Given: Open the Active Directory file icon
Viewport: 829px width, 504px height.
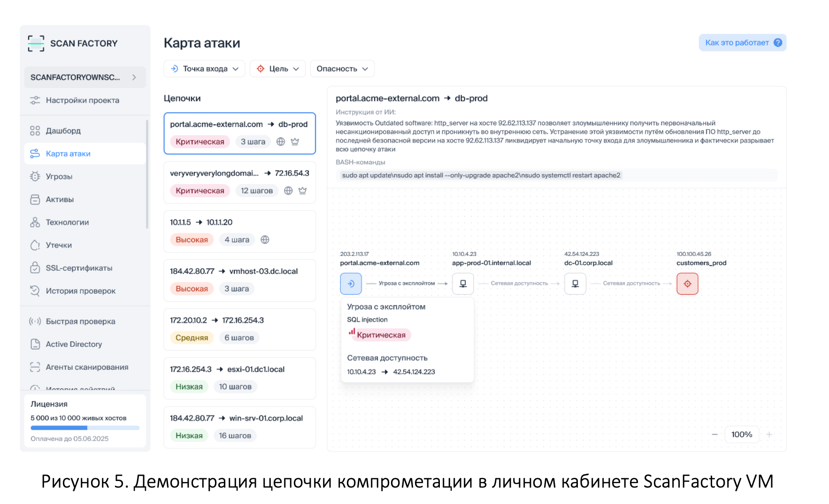Looking at the screenshot, I should [x=35, y=344].
